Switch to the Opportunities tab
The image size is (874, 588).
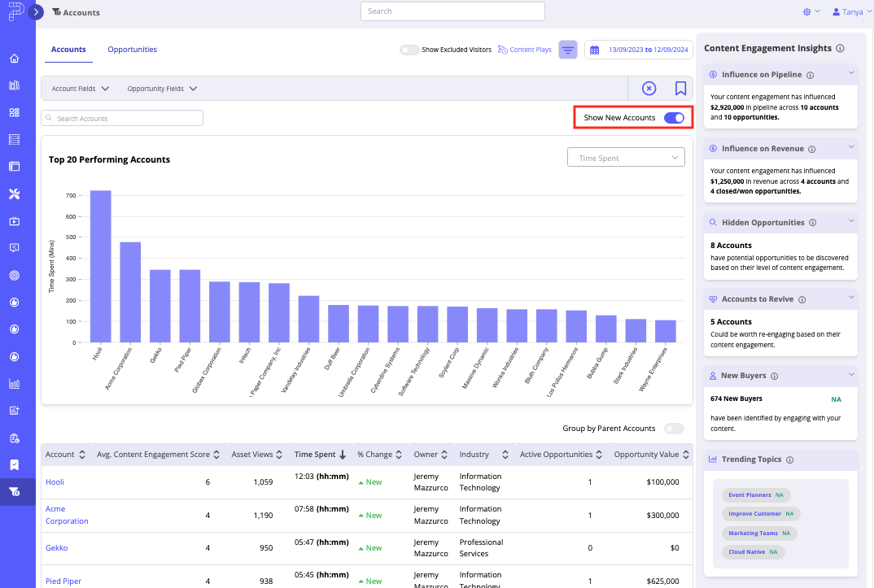point(132,49)
